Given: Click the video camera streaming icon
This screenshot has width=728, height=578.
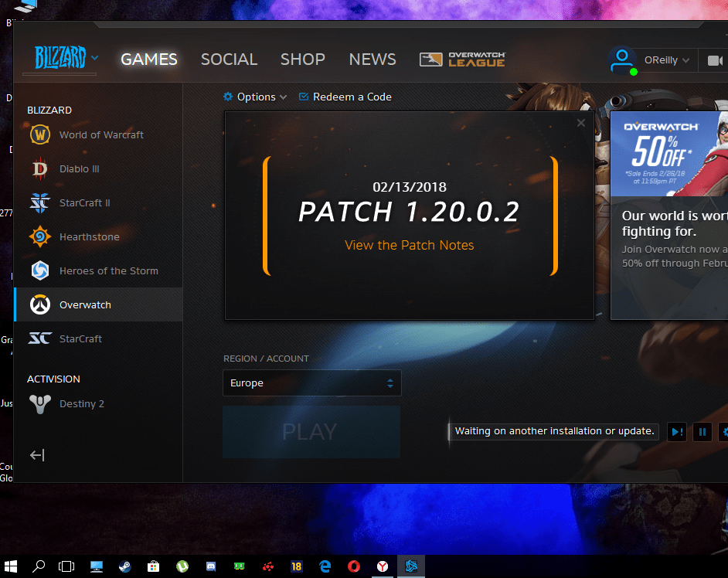Looking at the screenshot, I should pos(715,60).
